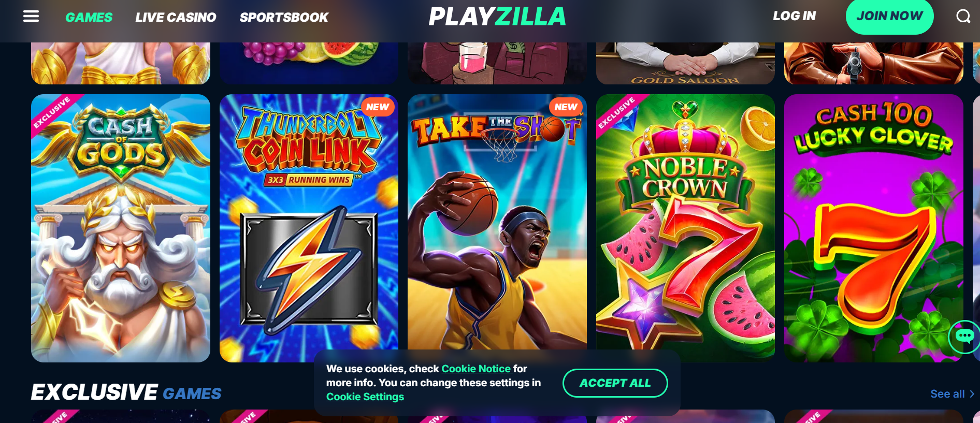Screen dimensions: 980x423
Task: Click NEW badge on Thunderbolt Coin Link
Action: 378,107
